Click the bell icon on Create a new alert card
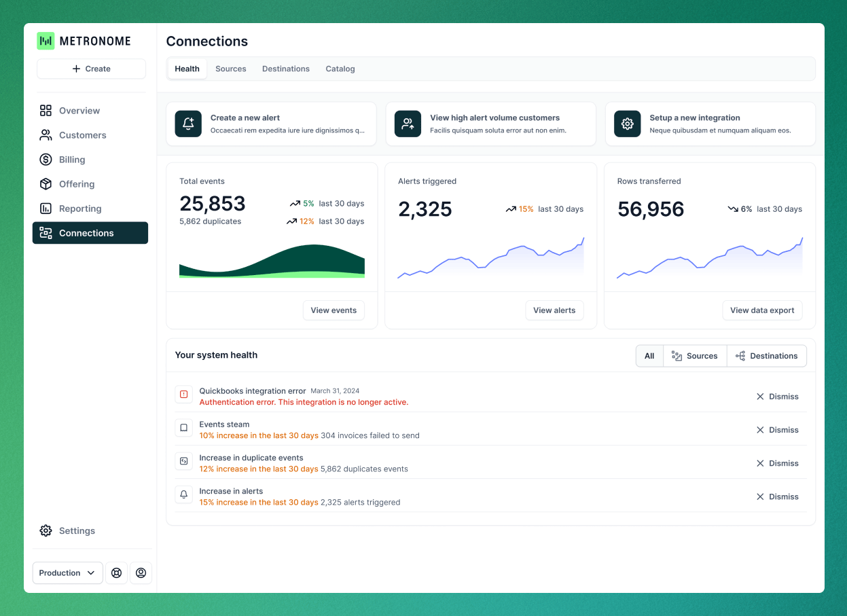847x616 pixels. click(188, 124)
